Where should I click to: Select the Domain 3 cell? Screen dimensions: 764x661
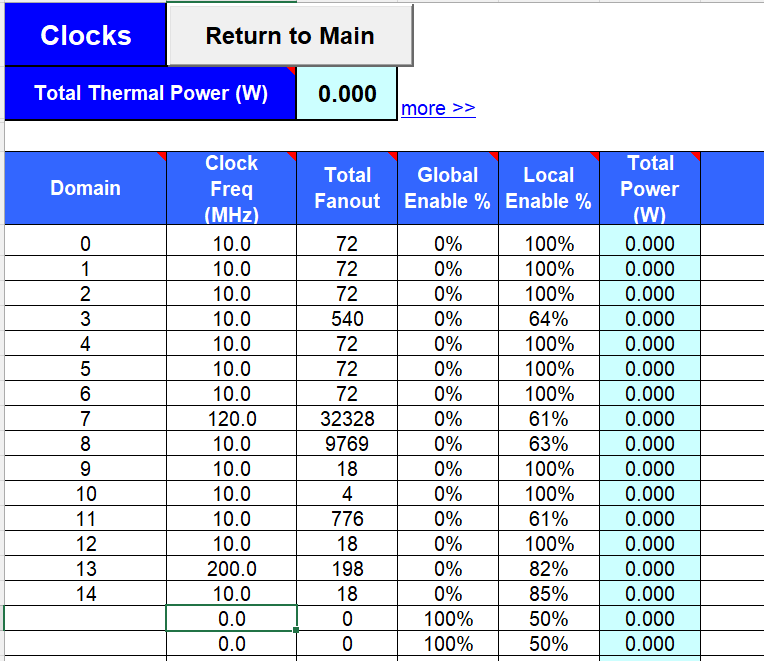(85, 318)
